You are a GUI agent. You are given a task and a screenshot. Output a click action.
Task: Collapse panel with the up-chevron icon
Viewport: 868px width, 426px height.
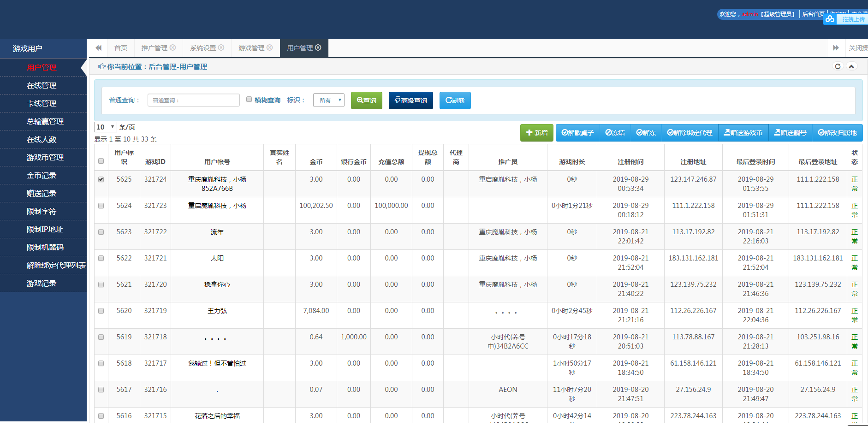point(851,66)
